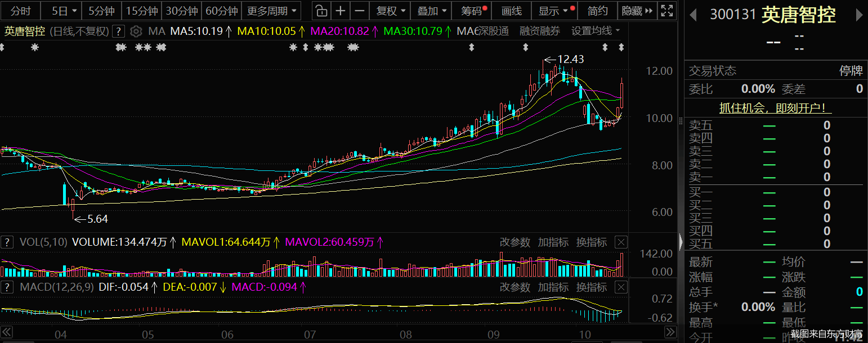
Task: Go to previous stock with left arrow
Action: [x=693, y=15]
